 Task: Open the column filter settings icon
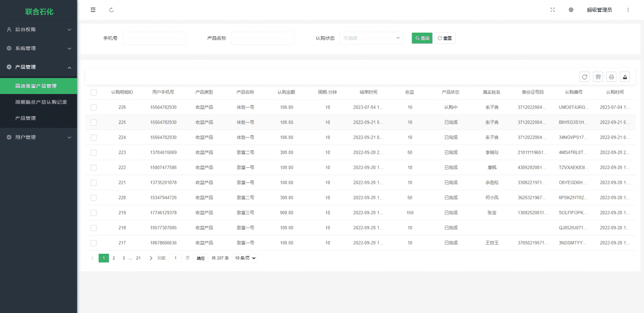pyautogui.click(x=598, y=77)
